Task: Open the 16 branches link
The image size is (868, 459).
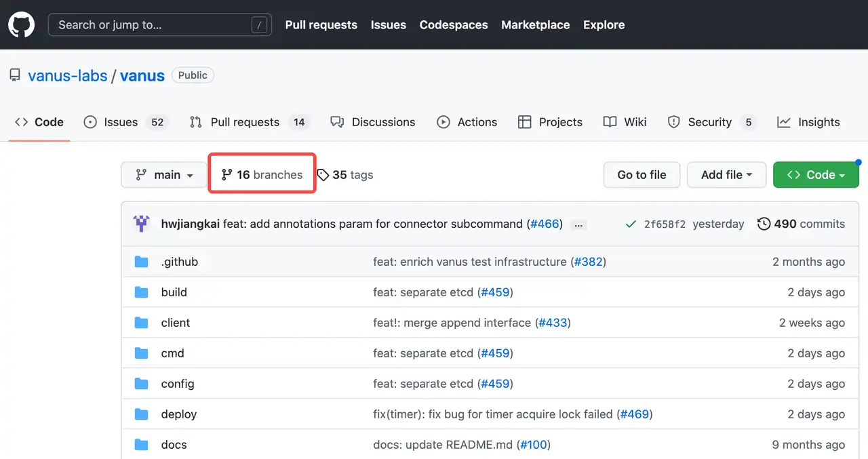Action: point(262,175)
